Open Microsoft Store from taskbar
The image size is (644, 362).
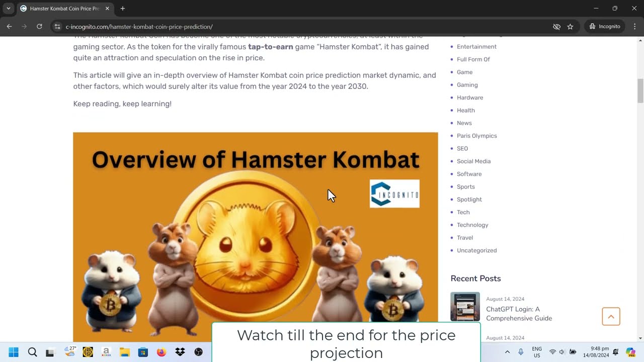point(143,352)
